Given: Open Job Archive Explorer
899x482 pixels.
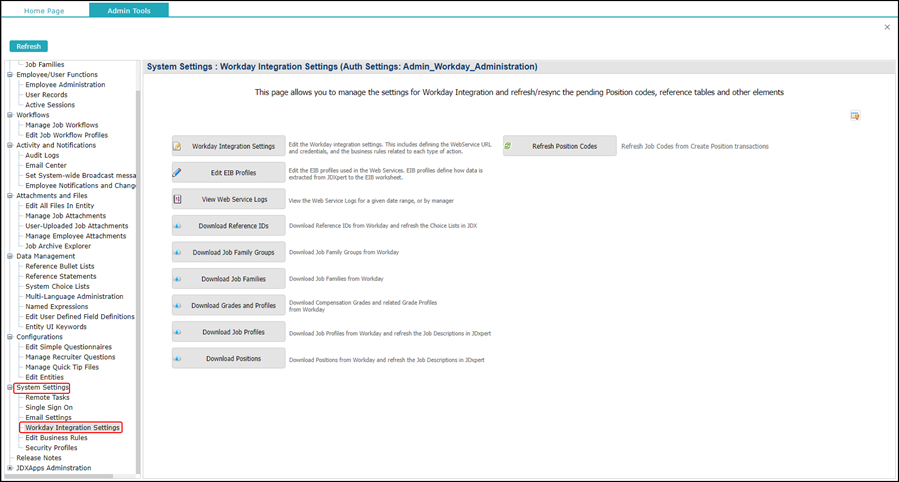Looking at the screenshot, I should tap(58, 246).
